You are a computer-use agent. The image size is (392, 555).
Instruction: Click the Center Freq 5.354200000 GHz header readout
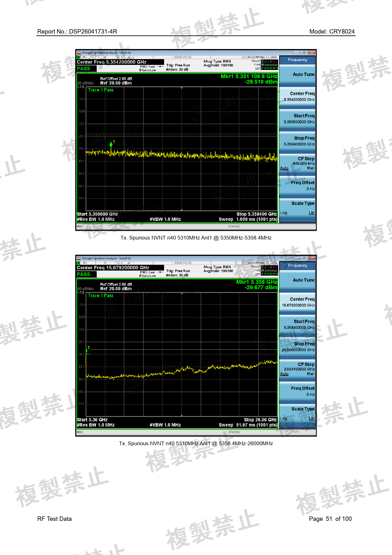click(112, 62)
